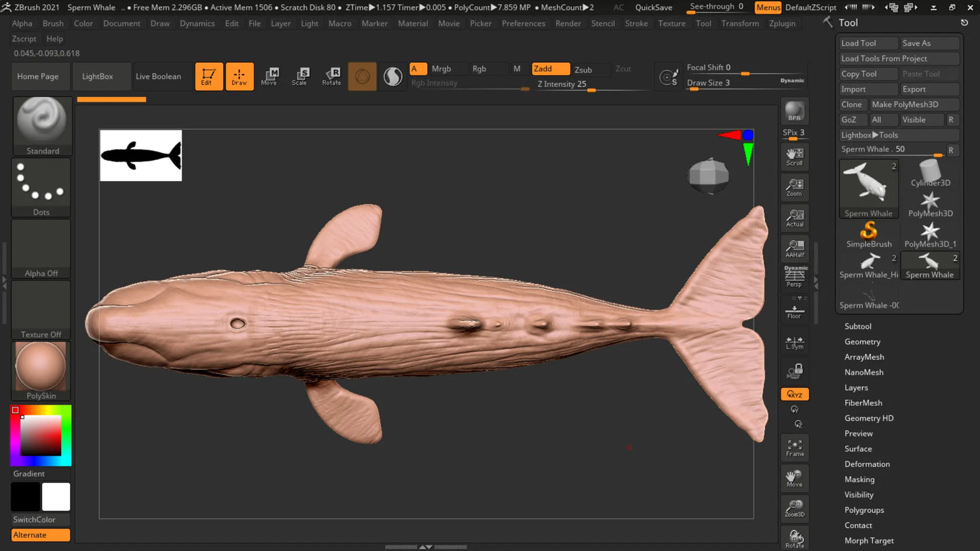
Task: Open the Stroke menu
Action: (636, 23)
